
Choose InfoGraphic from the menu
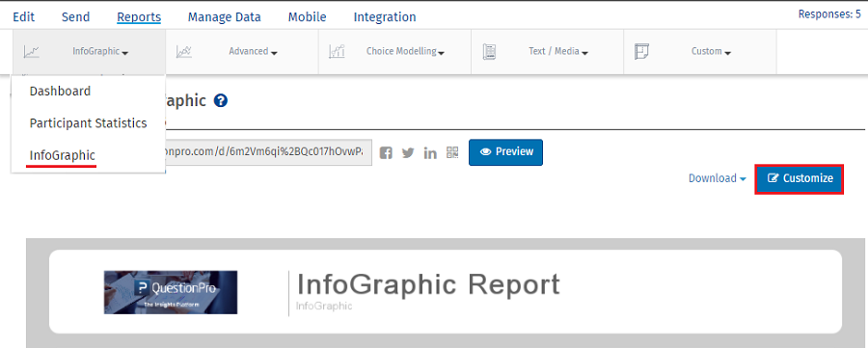[x=63, y=155]
